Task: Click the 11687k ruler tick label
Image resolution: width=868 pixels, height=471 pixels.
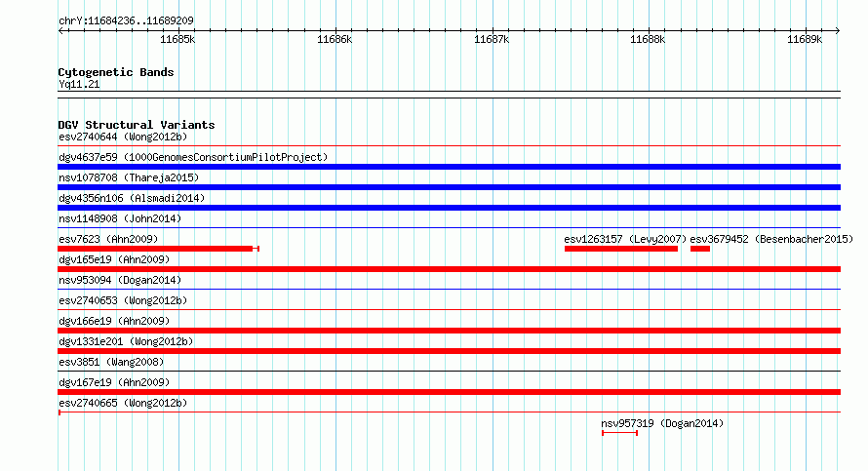Action: tap(492, 39)
